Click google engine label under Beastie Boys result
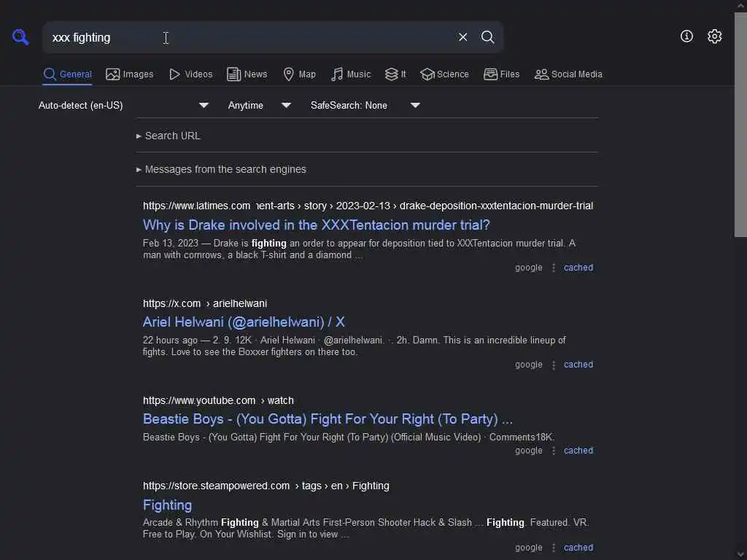 point(528,451)
